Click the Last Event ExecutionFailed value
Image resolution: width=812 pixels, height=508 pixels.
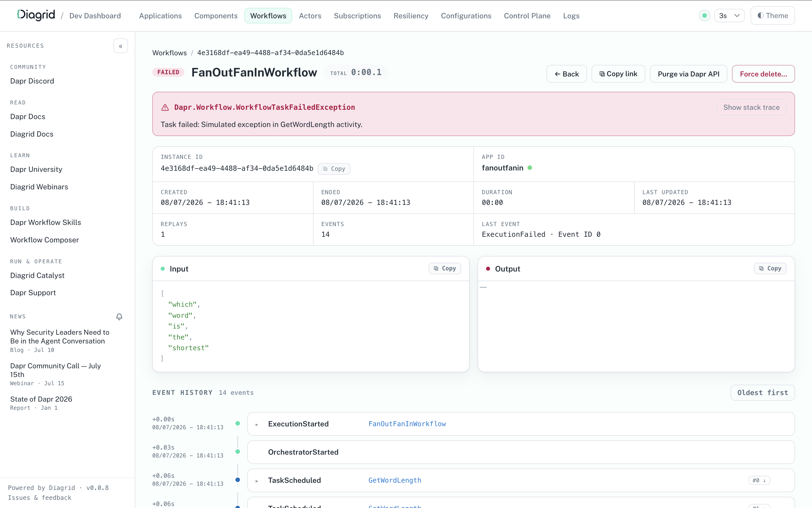541,234
